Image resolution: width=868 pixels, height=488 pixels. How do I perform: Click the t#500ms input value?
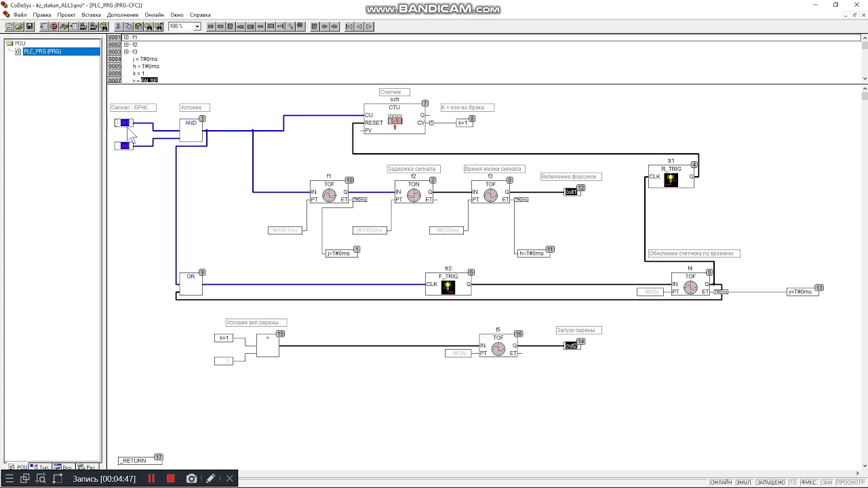point(446,230)
